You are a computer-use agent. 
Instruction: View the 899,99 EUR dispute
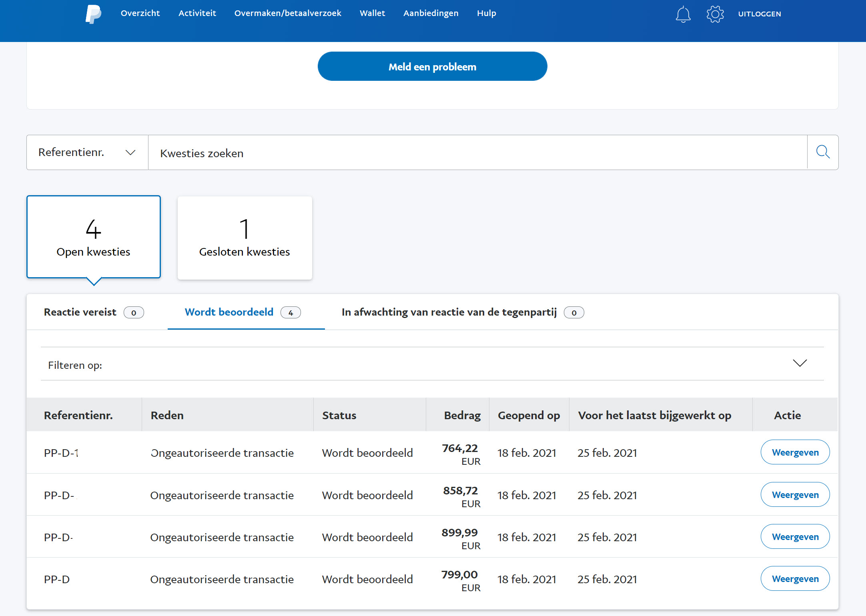[x=795, y=536]
